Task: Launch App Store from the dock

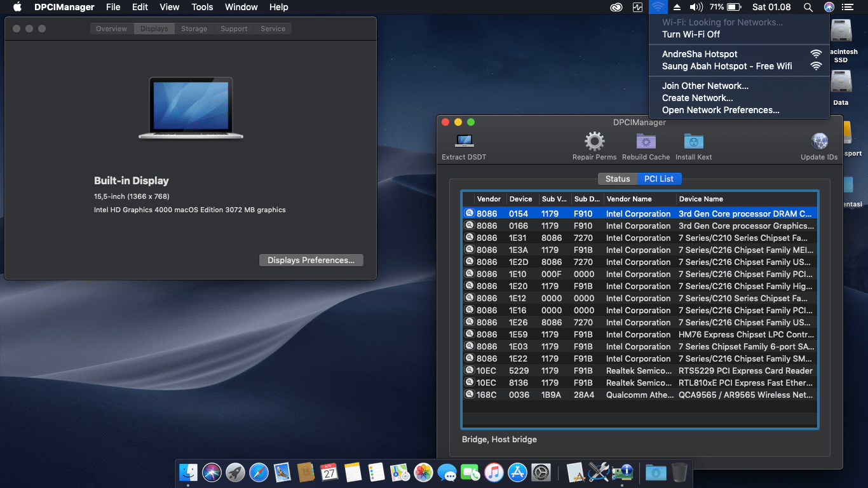Action: pyautogui.click(x=517, y=472)
